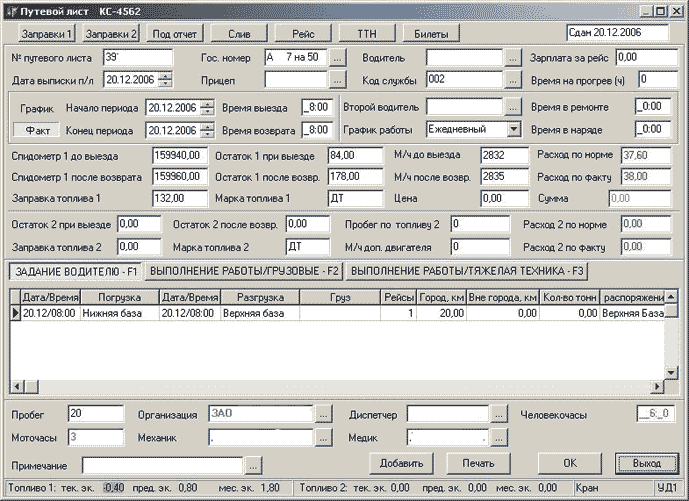Click the Груз column header
689x501 pixels.
point(340,298)
